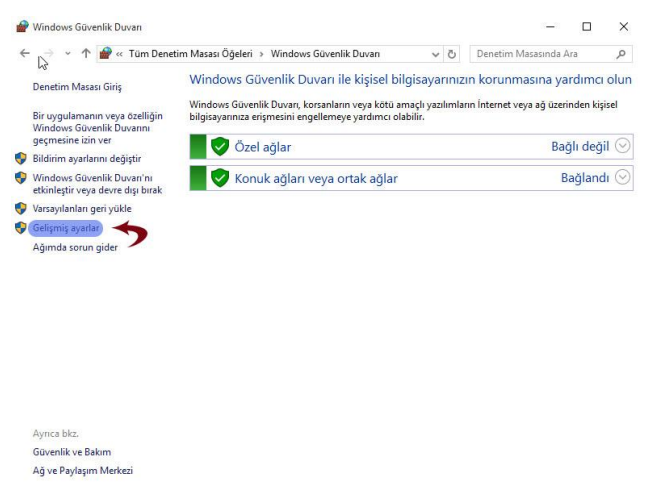This screenshot has height=496, width=667.
Task: Expand the Konuk ağları veya ortak ağlar chevron
Action: (x=622, y=177)
